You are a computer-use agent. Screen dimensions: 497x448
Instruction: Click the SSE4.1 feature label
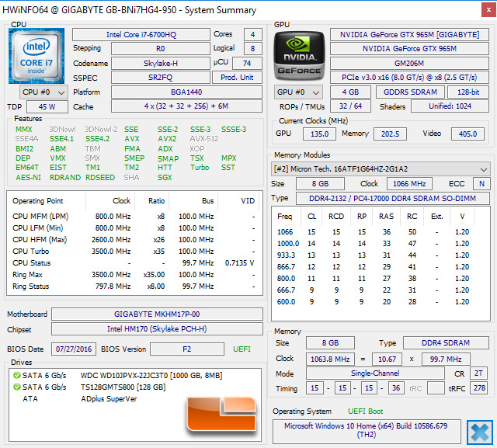coord(61,139)
